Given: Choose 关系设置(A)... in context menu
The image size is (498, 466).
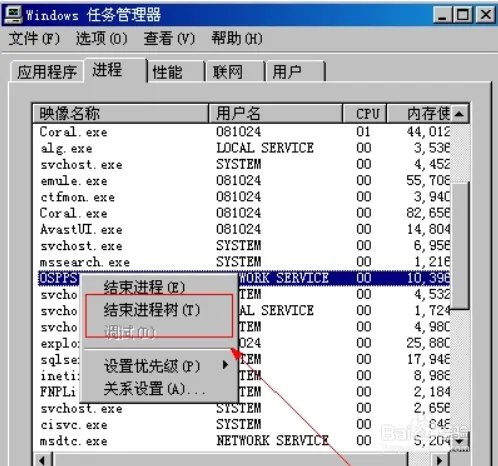Looking at the screenshot, I should (x=154, y=389).
